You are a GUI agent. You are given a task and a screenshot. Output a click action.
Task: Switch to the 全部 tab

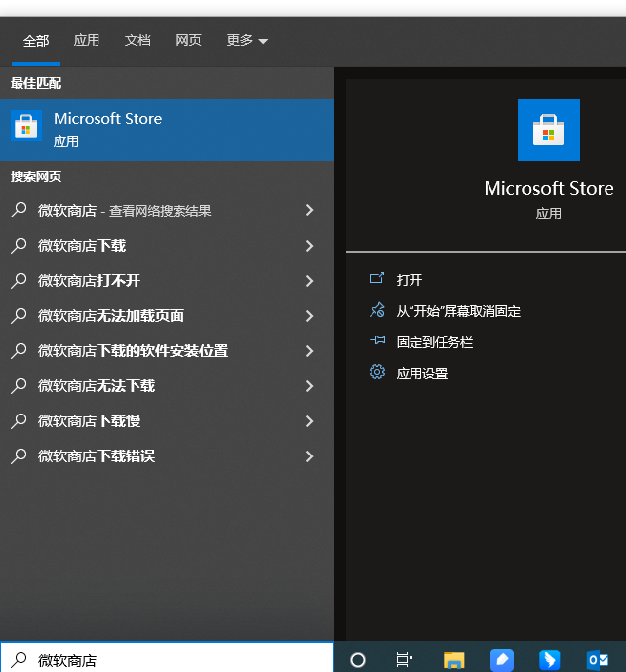(x=36, y=41)
